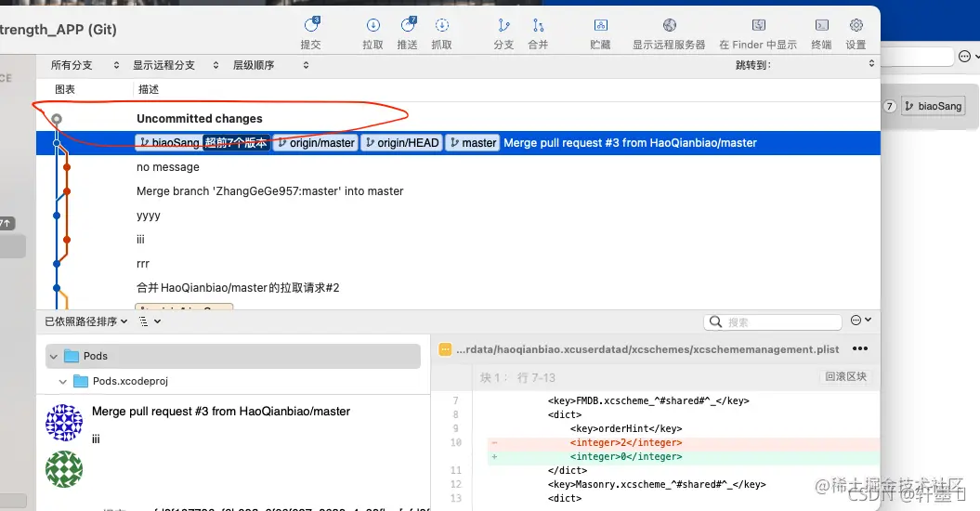Click the Fetch (抓取) toolbar icon
This screenshot has width=980, height=511.
442,26
